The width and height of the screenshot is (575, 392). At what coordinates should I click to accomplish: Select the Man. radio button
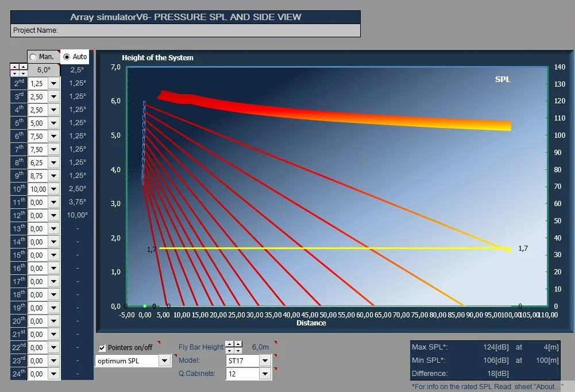tap(33, 57)
